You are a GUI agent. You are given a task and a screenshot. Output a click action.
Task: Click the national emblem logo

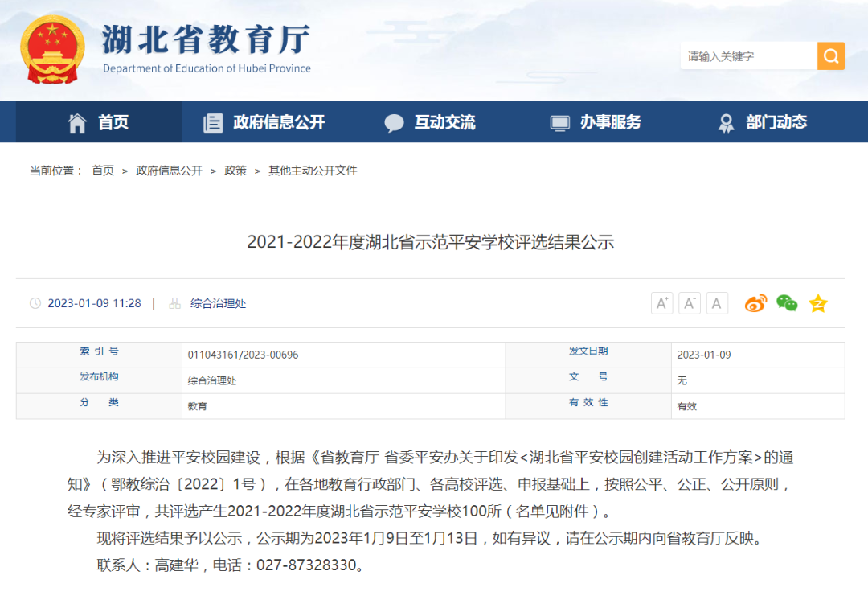pyautogui.click(x=52, y=50)
